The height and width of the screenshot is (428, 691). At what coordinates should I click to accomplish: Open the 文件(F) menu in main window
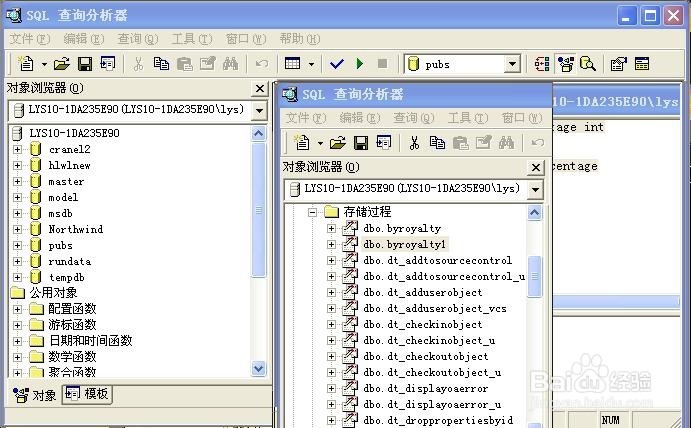tap(30, 39)
